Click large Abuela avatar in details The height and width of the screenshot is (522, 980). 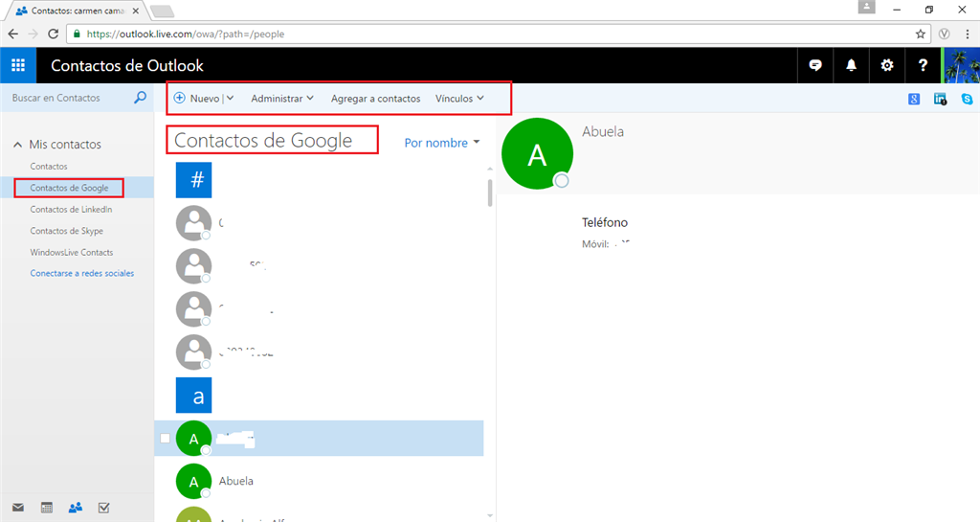click(538, 154)
